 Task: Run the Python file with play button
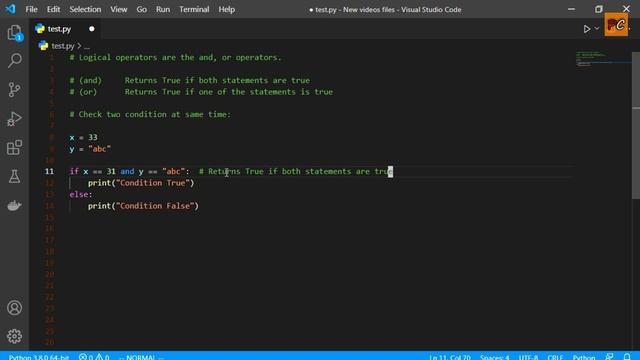[587, 29]
